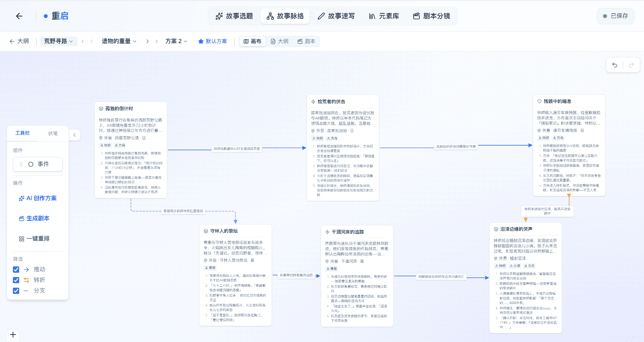This screenshot has width=644, height=342.
Task: Click the redo arrow icon
Action: coord(631,65)
